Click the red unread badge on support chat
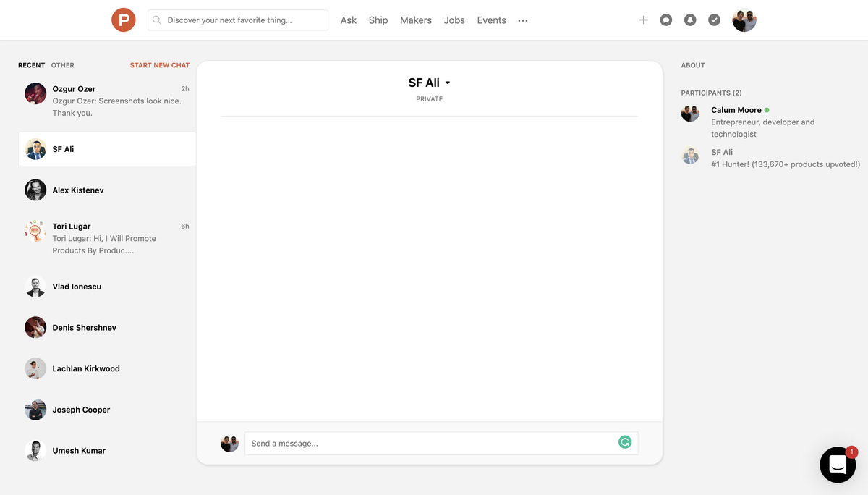 851,452
